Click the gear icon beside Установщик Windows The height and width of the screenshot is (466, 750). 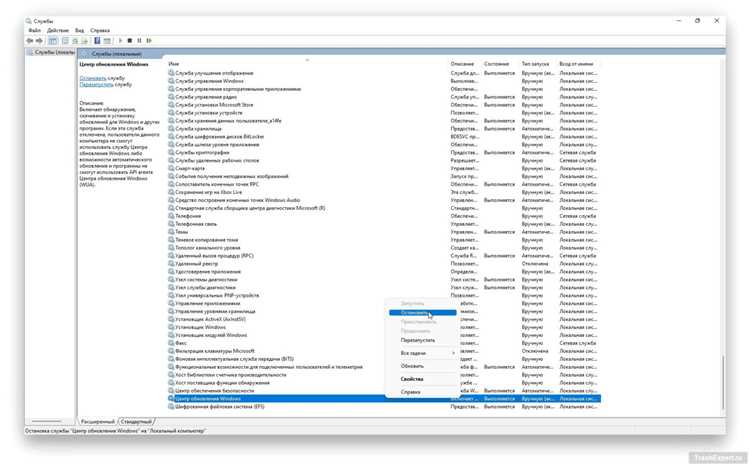(x=171, y=327)
